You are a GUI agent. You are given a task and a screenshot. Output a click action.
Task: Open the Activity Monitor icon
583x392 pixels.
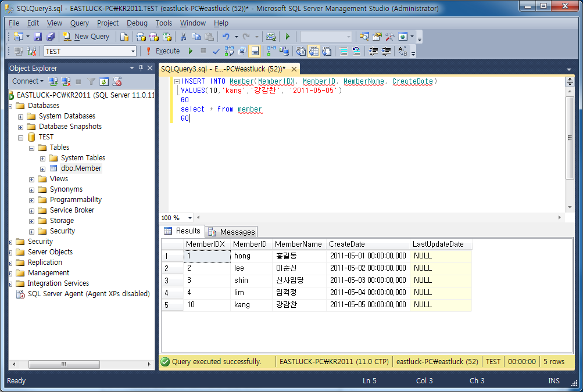click(x=271, y=37)
